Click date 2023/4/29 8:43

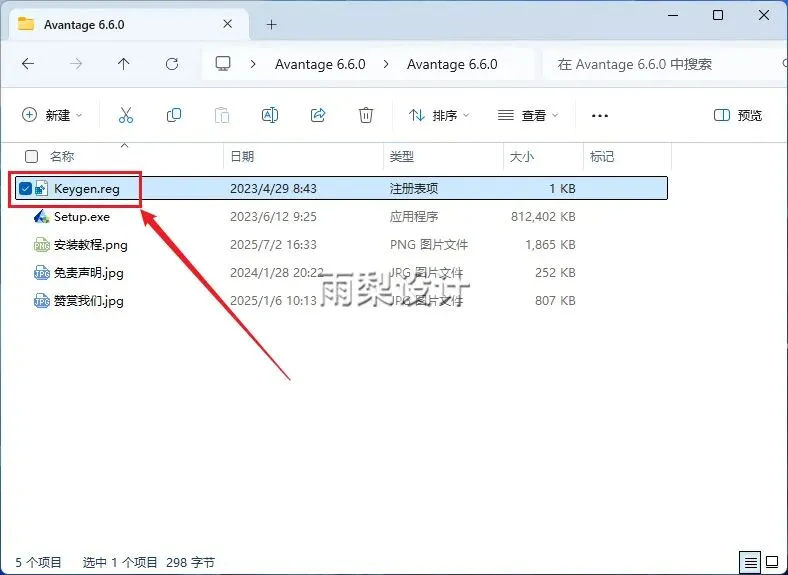pos(273,188)
